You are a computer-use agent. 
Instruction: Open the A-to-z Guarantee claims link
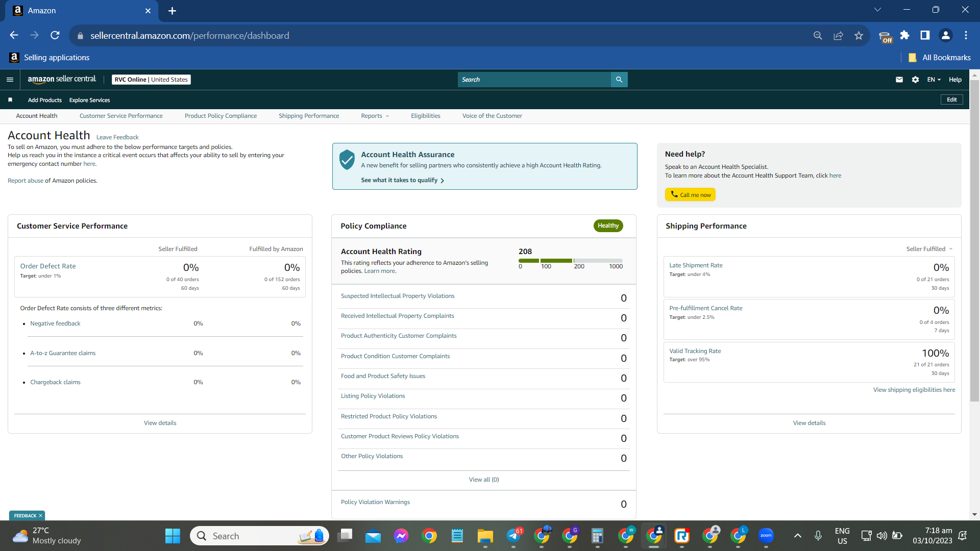tap(63, 353)
